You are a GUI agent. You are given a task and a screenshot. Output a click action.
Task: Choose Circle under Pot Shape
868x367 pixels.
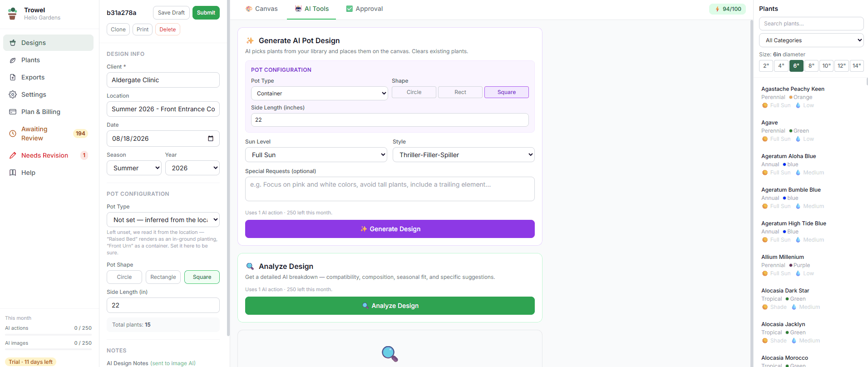124,277
